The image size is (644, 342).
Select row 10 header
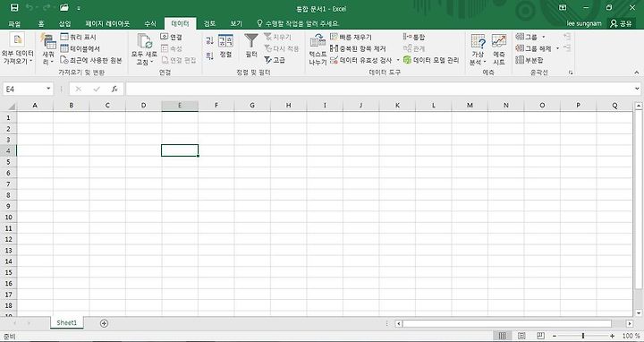[8, 217]
